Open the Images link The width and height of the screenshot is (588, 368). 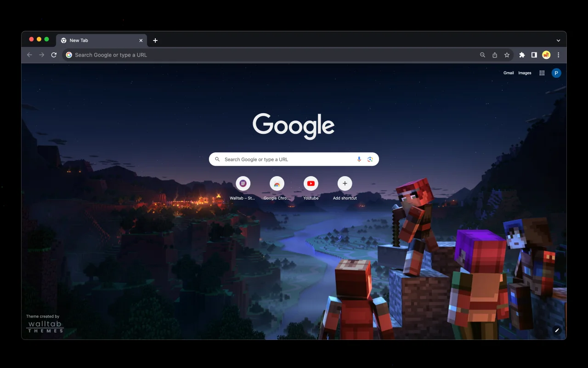click(x=525, y=73)
